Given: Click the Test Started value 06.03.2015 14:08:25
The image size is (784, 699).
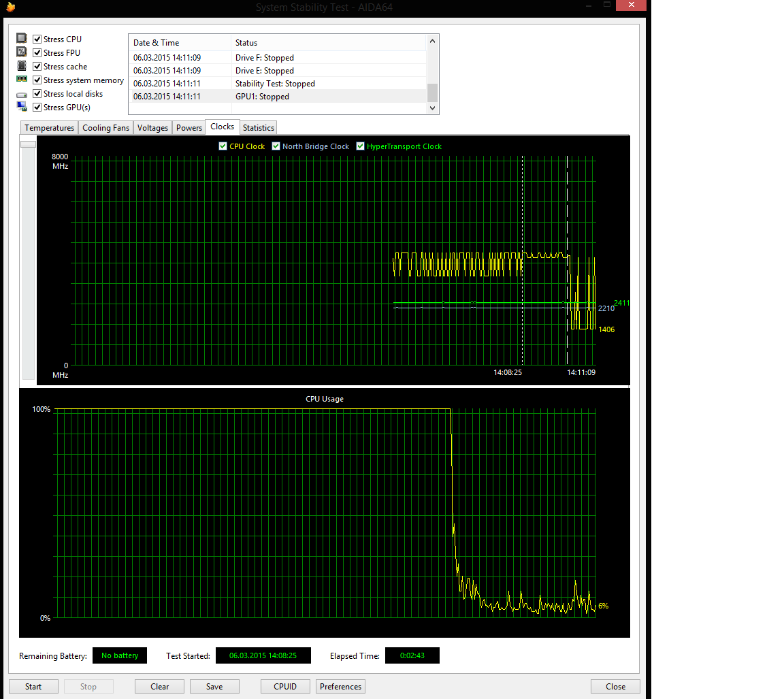Looking at the screenshot, I should [263, 655].
